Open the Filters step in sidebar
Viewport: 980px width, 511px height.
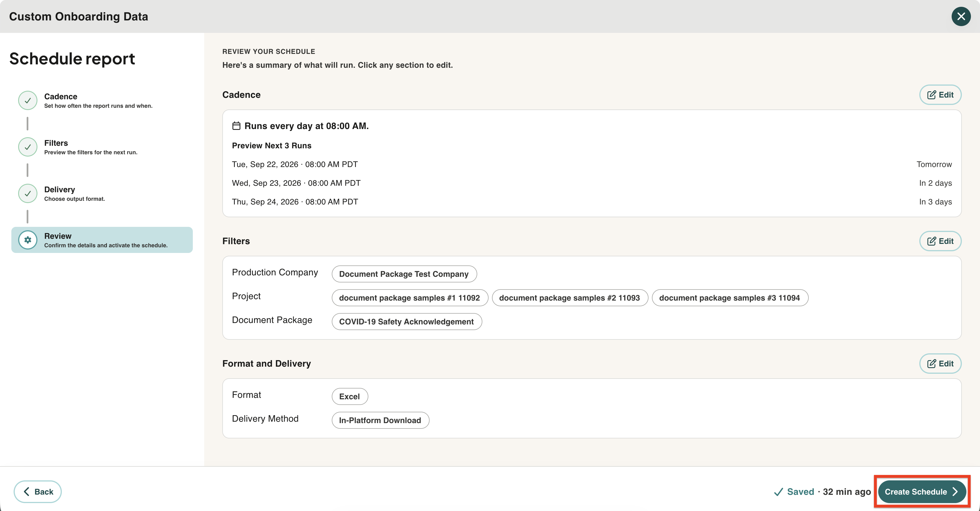[x=102, y=147]
